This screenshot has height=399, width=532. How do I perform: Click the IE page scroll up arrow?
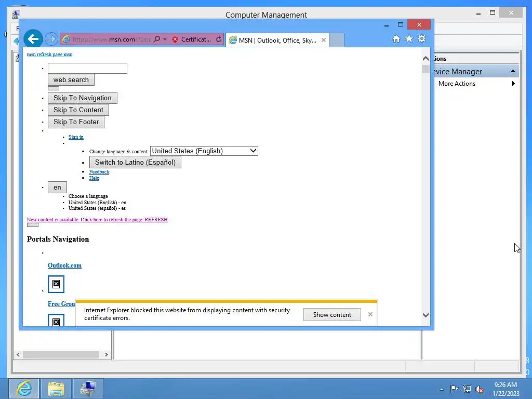[x=426, y=59]
